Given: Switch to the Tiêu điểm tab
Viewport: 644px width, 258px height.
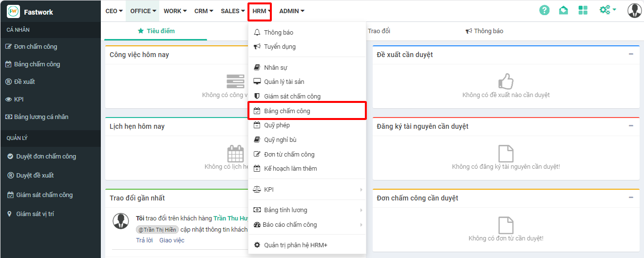Looking at the screenshot, I should coord(156,31).
